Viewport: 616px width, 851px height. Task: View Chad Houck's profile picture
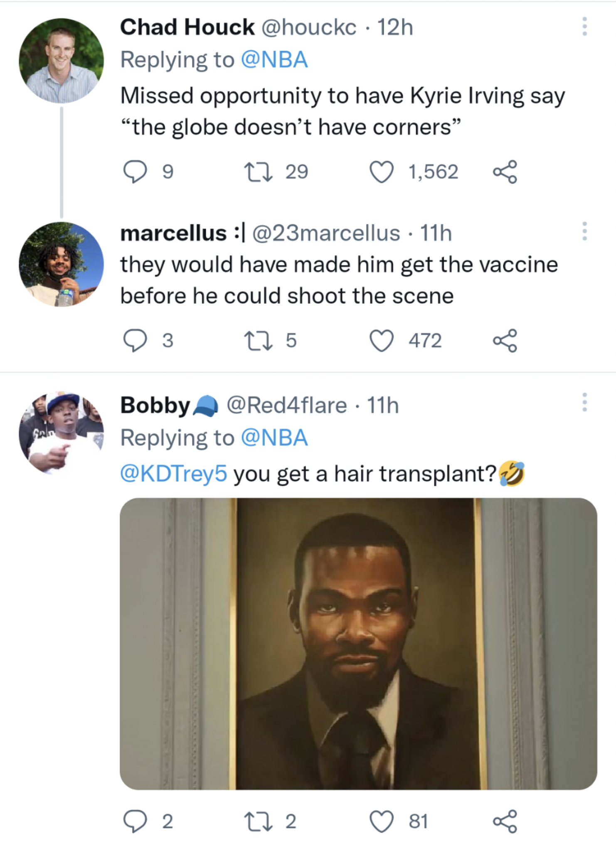point(62,61)
